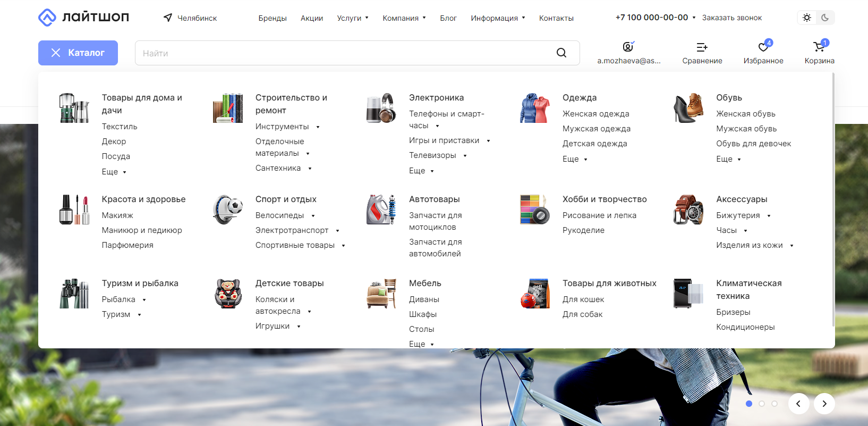The width and height of the screenshot is (868, 426).
Task: Click the Красота и здоровье category image
Action: [74, 210]
